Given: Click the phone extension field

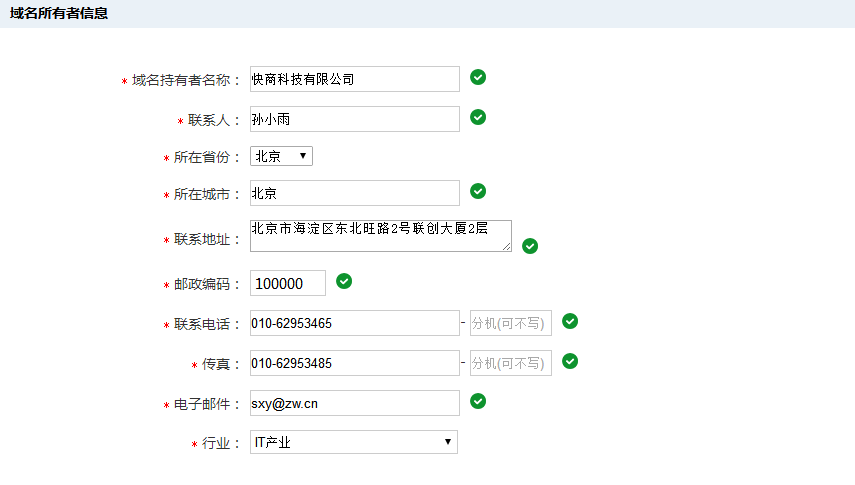Looking at the screenshot, I should point(511,323).
